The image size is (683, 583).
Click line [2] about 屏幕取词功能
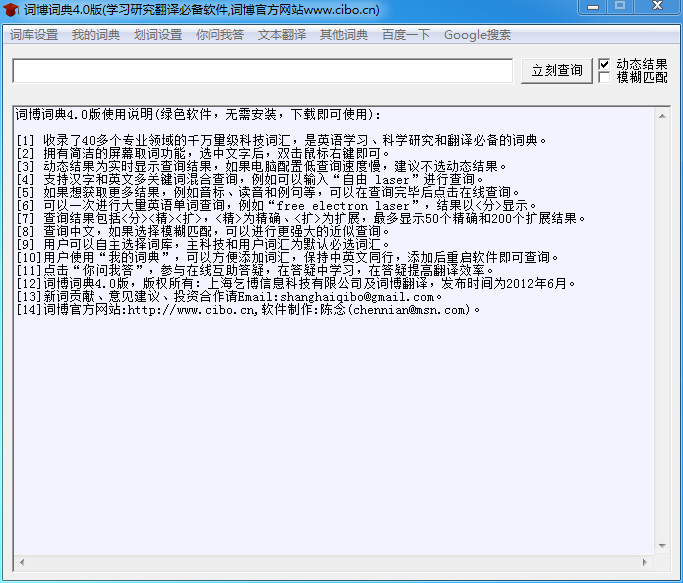coord(203,154)
